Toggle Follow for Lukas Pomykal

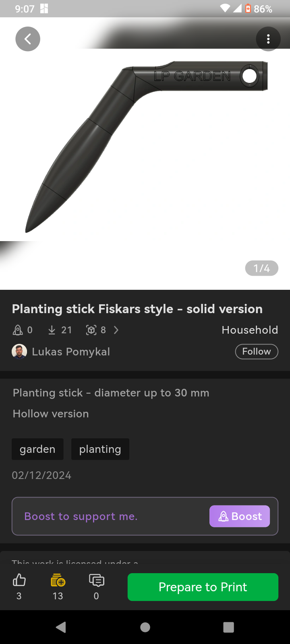[257, 351]
